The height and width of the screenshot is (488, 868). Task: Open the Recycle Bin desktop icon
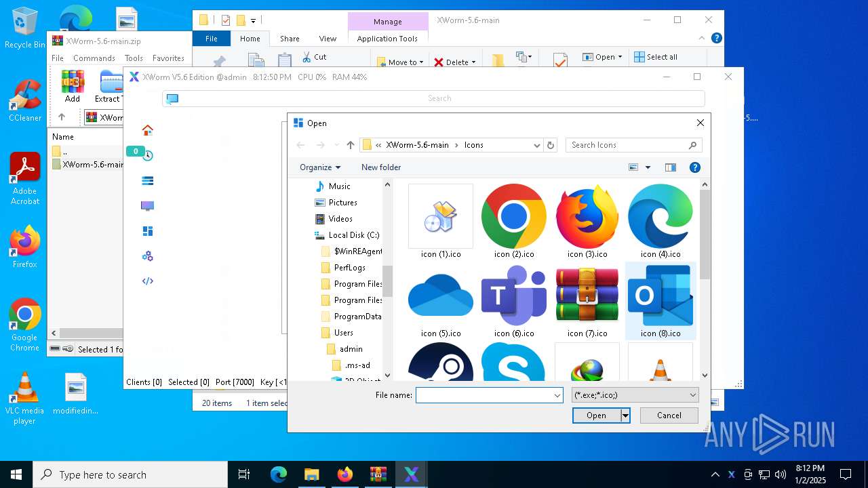[25, 28]
